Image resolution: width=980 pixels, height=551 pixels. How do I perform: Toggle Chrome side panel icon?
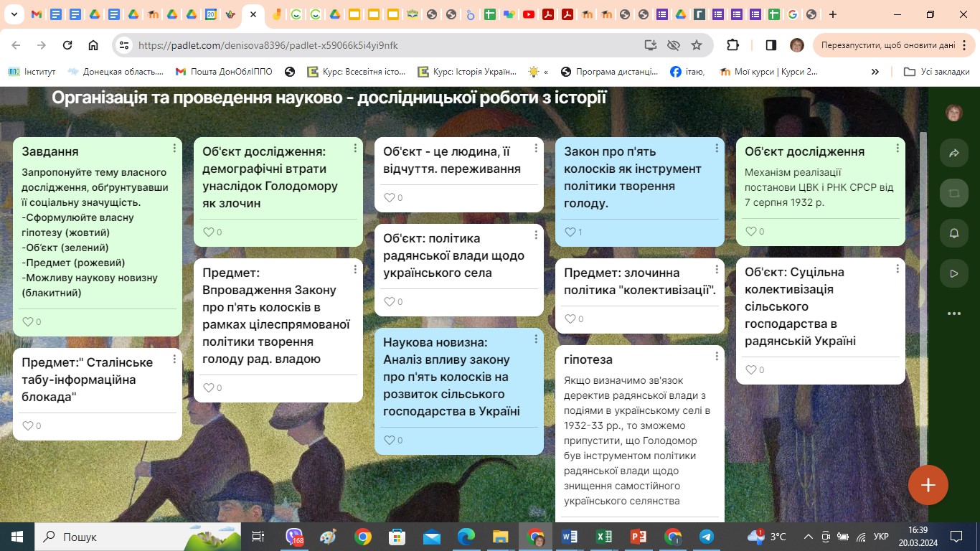(771, 45)
